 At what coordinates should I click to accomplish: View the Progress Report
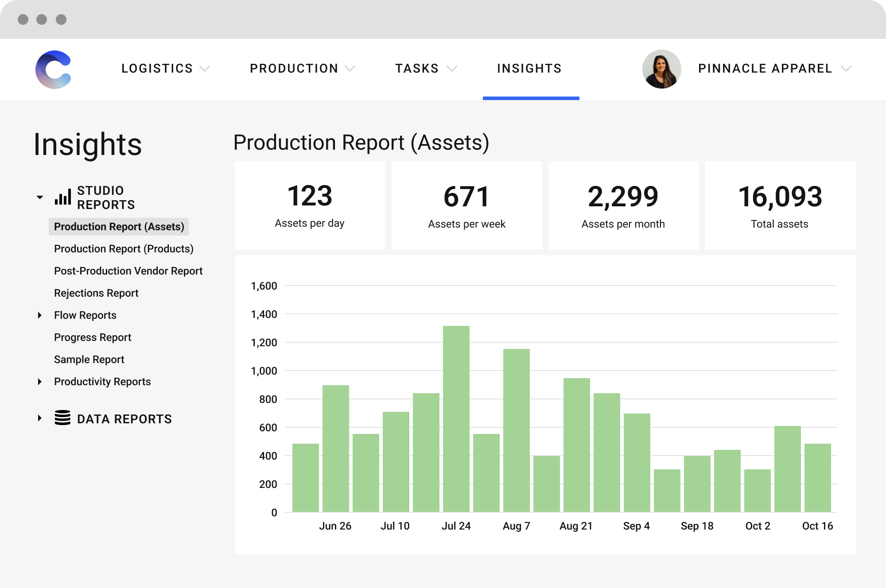pyautogui.click(x=92, y=337)
